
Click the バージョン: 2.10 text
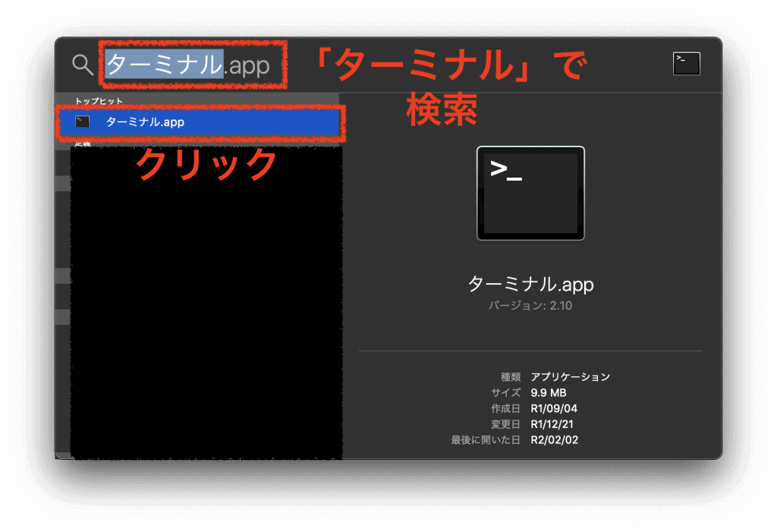[x=530, y=305]
